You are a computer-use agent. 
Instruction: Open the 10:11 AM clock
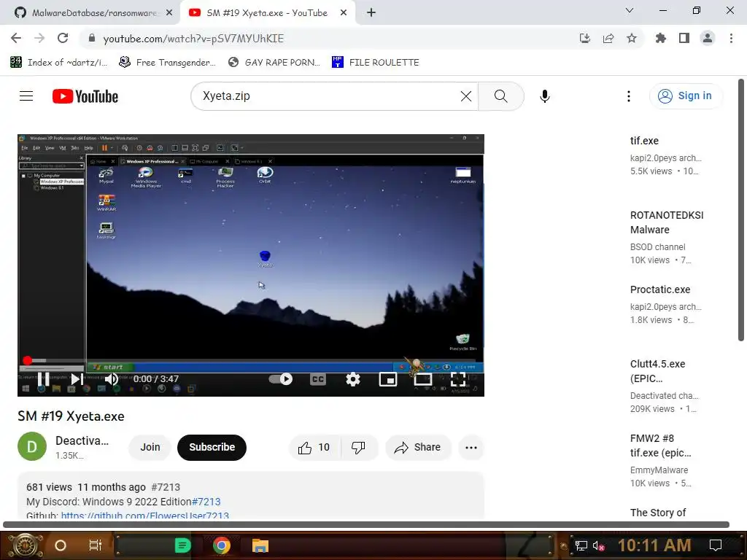[x=654, y=545]
